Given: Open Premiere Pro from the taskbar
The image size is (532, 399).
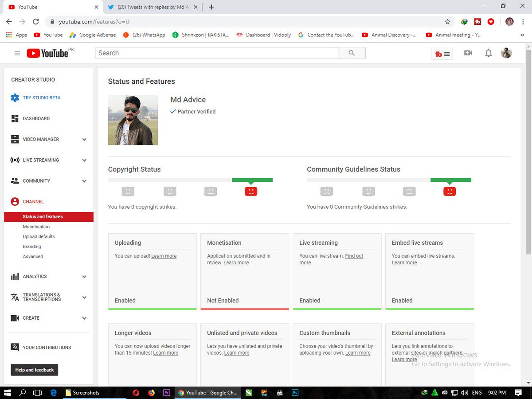Looking at the screenshot, I should (167, 392).
